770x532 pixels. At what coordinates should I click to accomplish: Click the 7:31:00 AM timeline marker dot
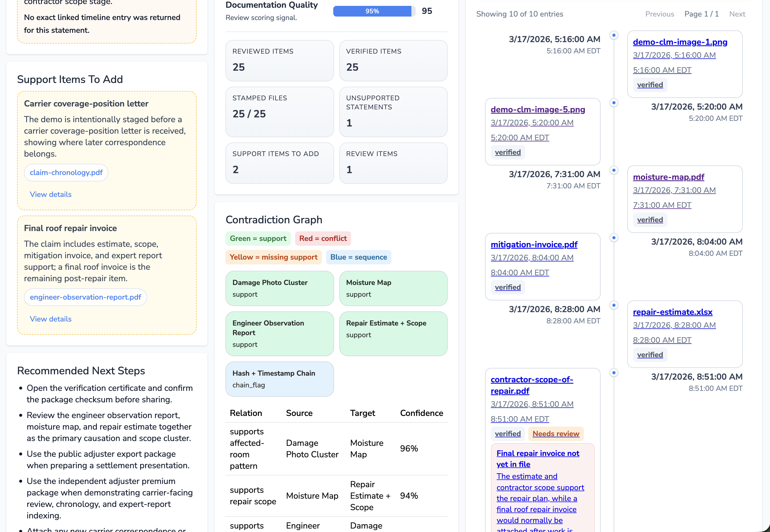614,170
